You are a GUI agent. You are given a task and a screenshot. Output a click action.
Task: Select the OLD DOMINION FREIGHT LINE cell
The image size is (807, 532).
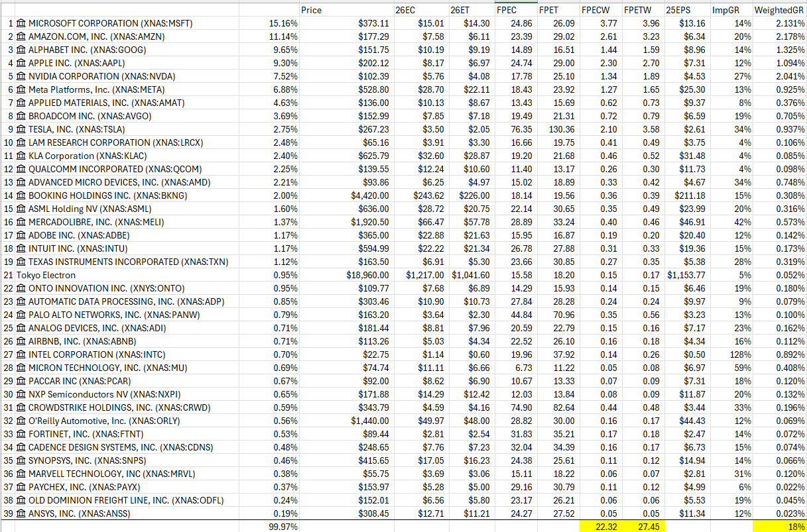[x=127, y=500]
